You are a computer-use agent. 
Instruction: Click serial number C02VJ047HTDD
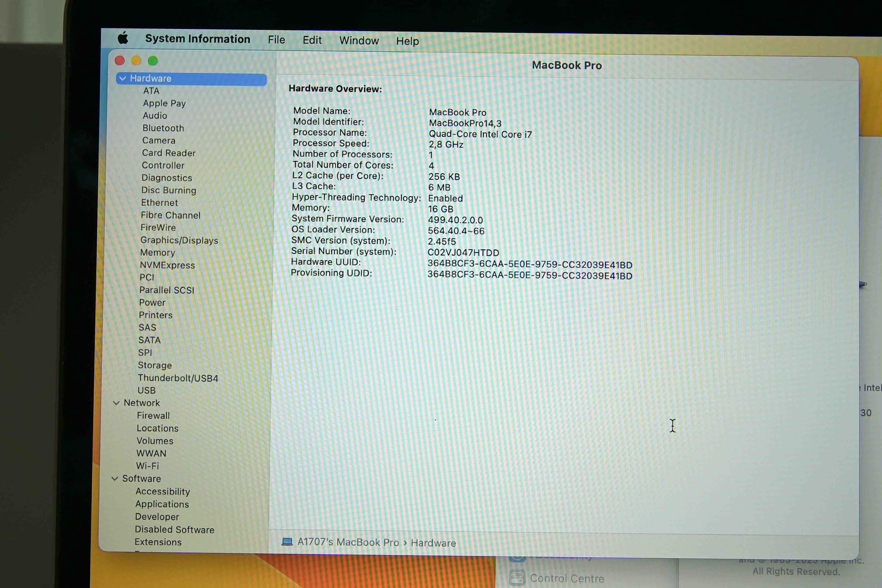pos(463,252)
